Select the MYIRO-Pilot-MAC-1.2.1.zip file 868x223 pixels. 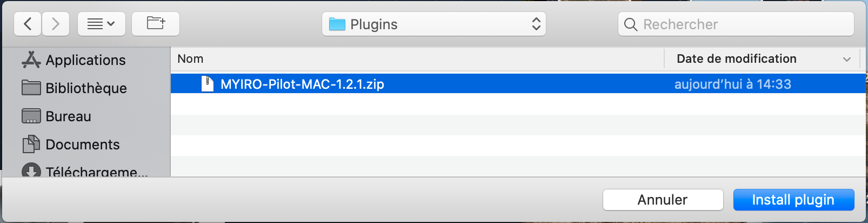coord(518,84)
